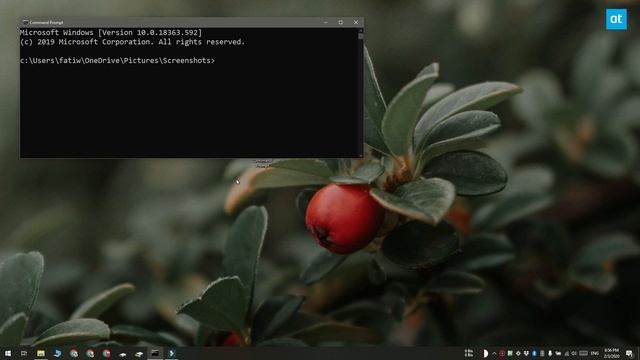This screenshot has height=360, width=640.
Task: Open File Explorer from the taskbar
Action: 40,353
